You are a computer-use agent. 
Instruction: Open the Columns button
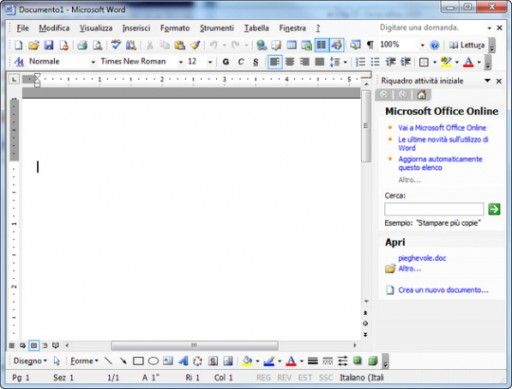321,45
